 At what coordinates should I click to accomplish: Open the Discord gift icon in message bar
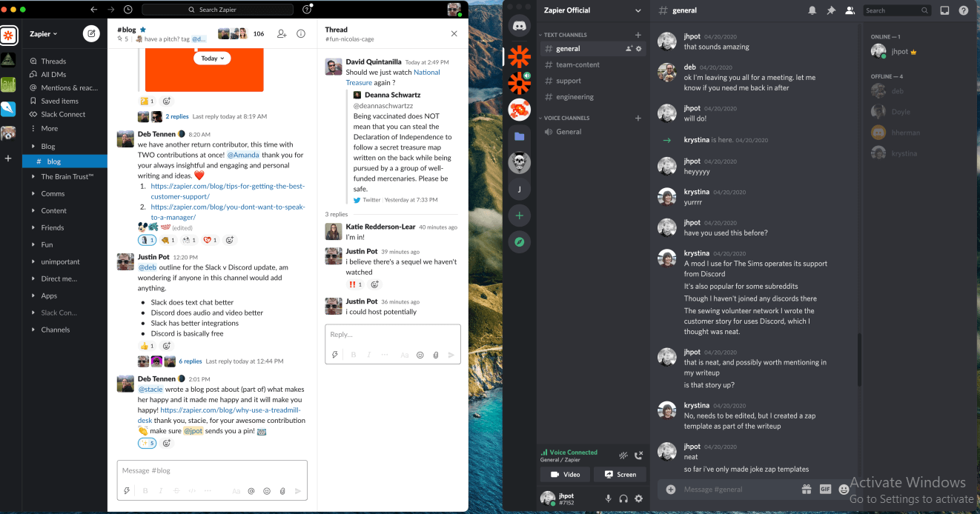pyautogui.click(x=806, y=490)
